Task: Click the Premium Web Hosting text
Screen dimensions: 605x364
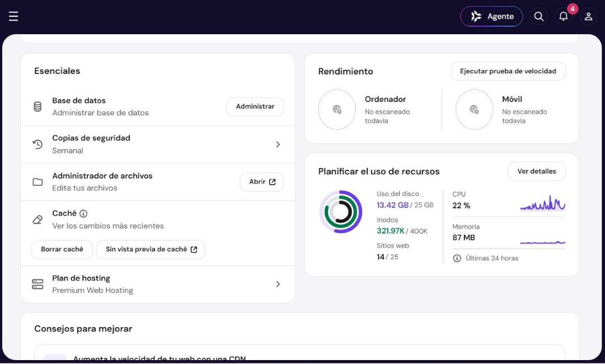Action: click(92, 290)
